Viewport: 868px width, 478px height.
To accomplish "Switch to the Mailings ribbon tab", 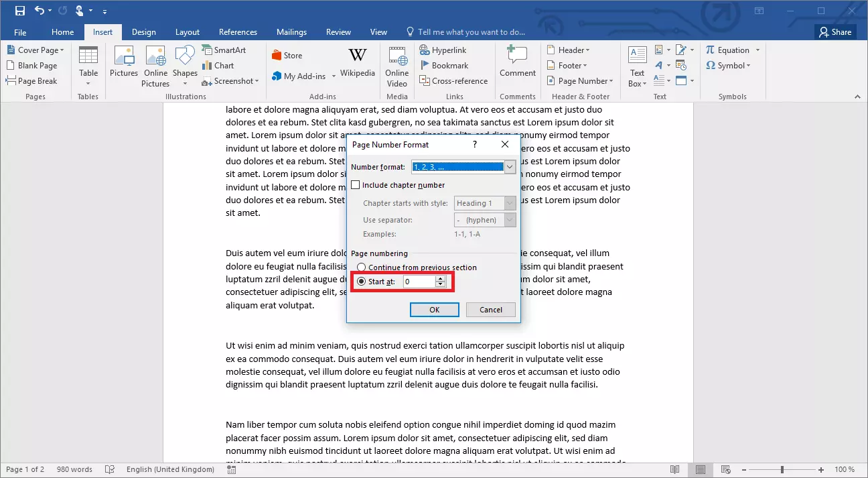I will pyautogui.click(x=291, y=32).
